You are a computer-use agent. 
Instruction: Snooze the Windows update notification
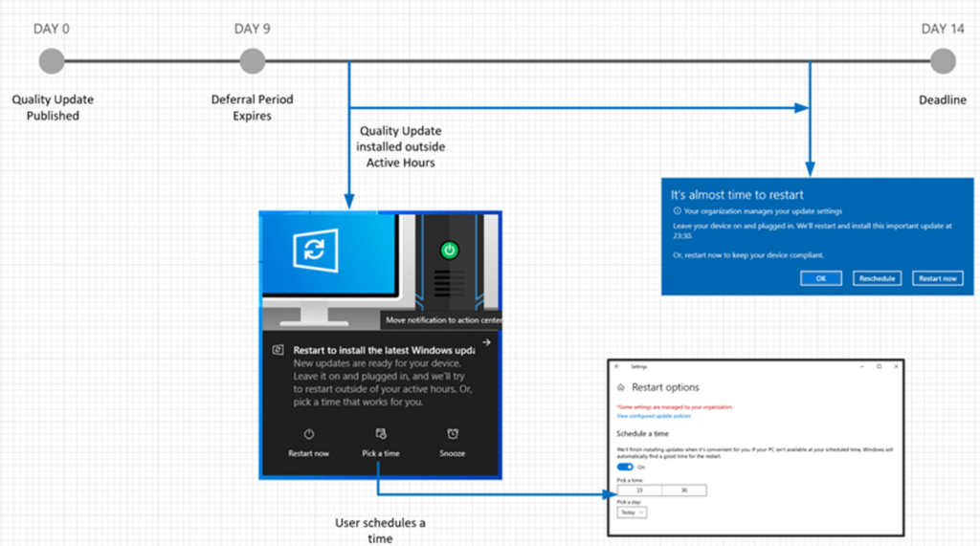tap(452, 444)
